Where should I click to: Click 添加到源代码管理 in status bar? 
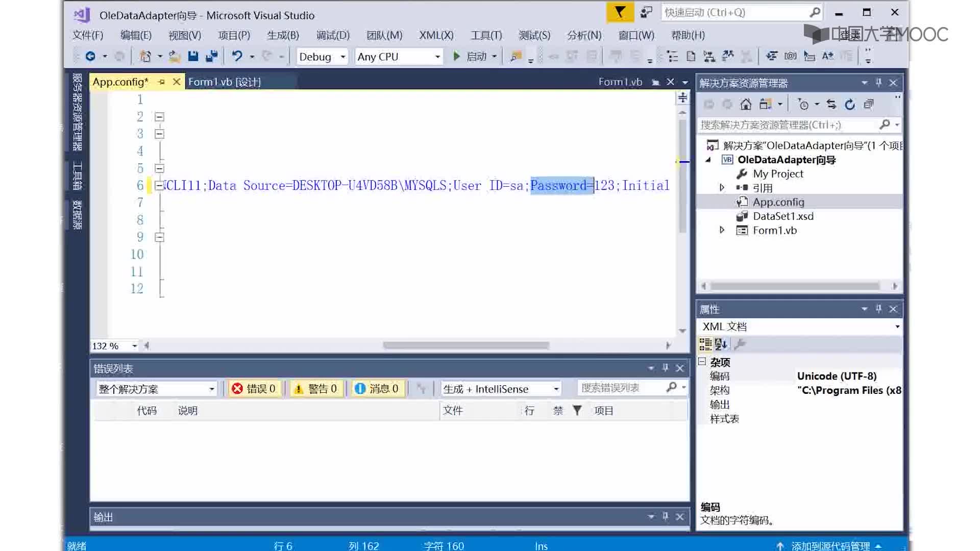coord(830,545)
